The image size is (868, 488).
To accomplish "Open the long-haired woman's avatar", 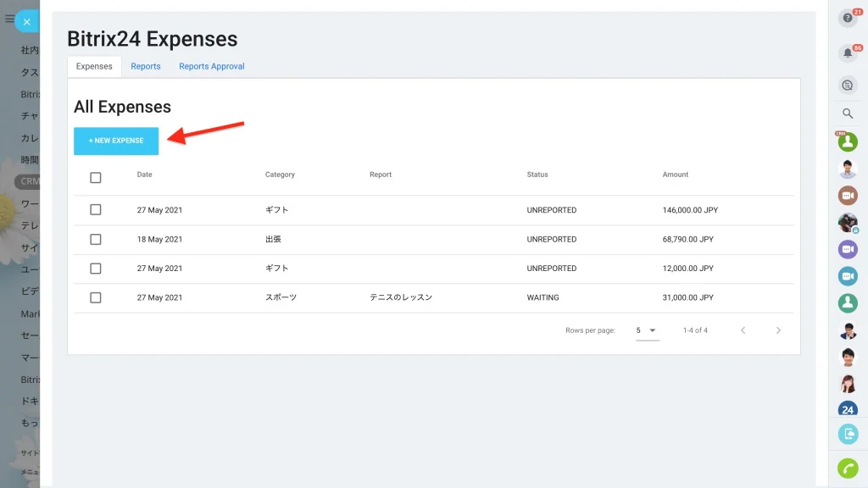I will click(848, 384).
